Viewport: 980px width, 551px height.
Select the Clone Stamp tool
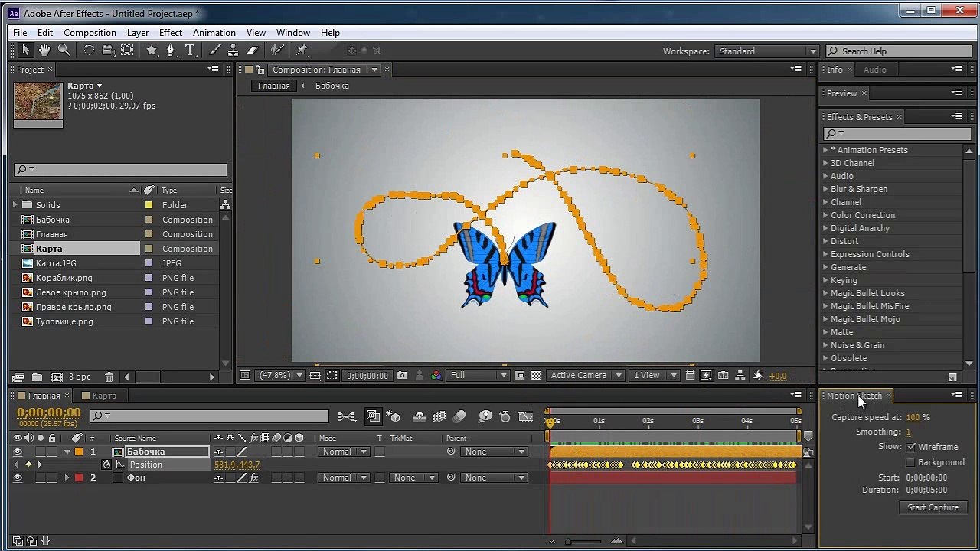click(x=234, y=51)
